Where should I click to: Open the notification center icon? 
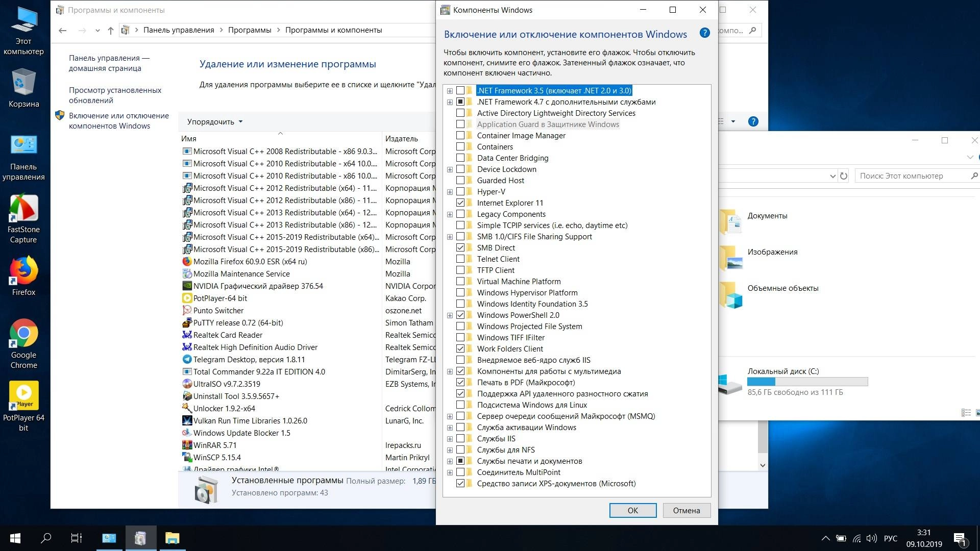tap(960, 539)
